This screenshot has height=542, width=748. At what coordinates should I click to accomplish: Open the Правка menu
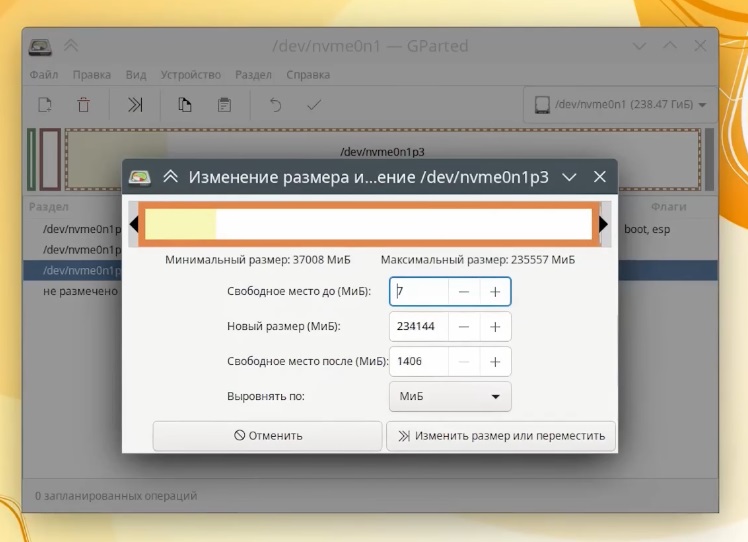(92, 75)
